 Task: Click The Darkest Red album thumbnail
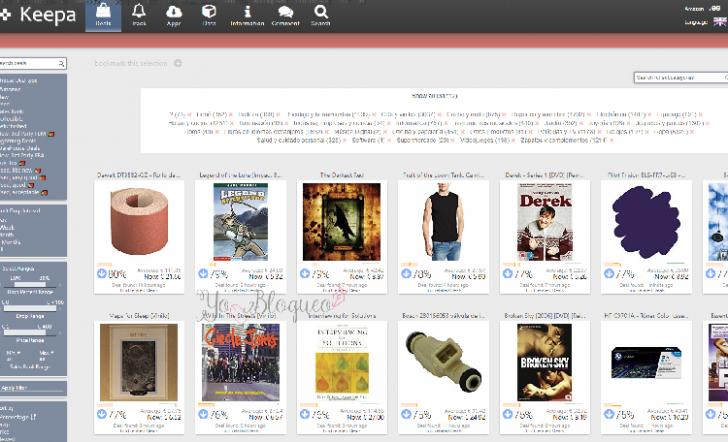341,221
